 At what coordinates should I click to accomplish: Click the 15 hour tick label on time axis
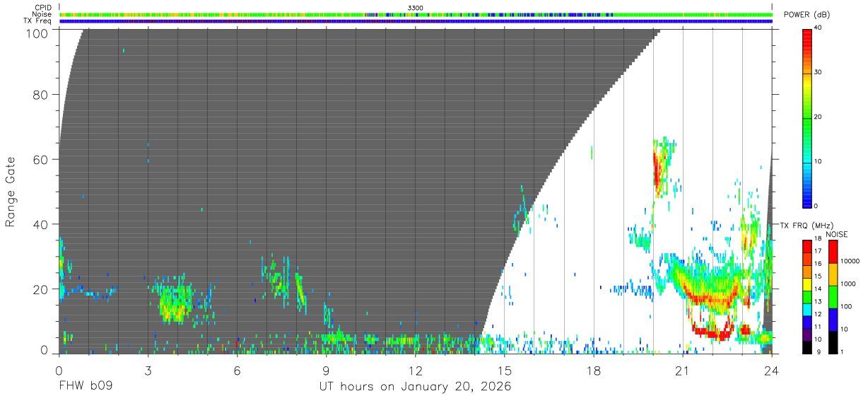coord(505,370)
